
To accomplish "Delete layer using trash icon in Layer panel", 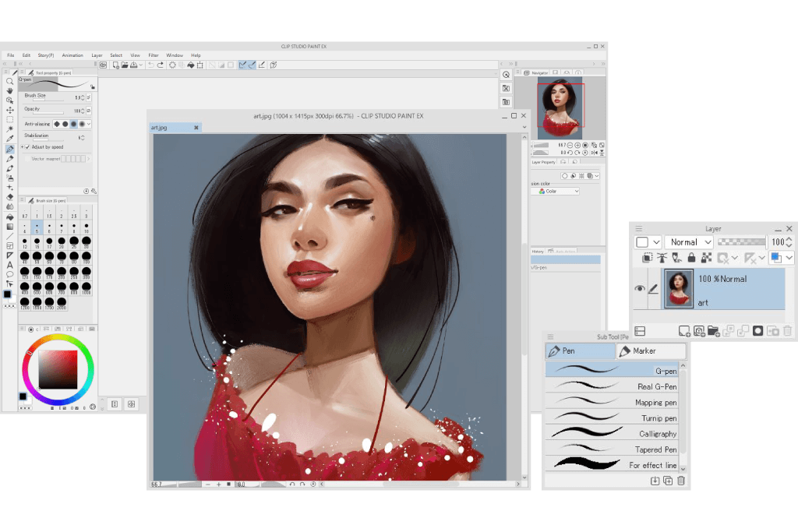I will tap(787, 331).
